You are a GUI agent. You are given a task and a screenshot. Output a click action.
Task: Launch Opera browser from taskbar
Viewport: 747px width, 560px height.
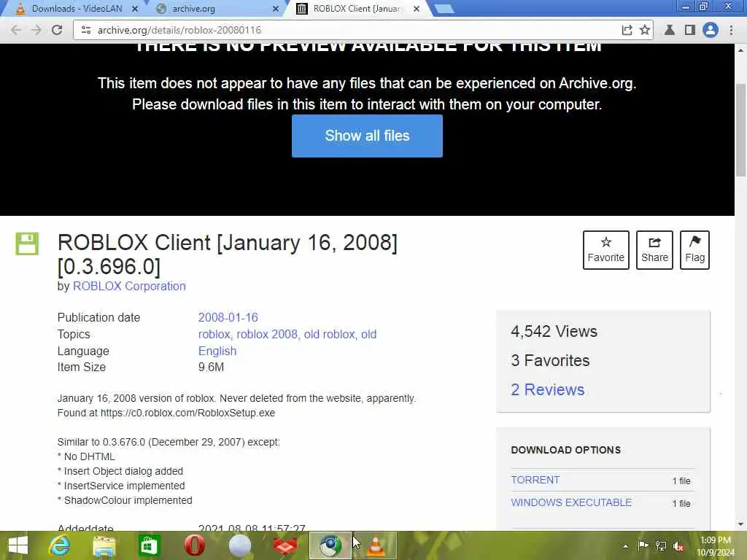tap(194, 545)
